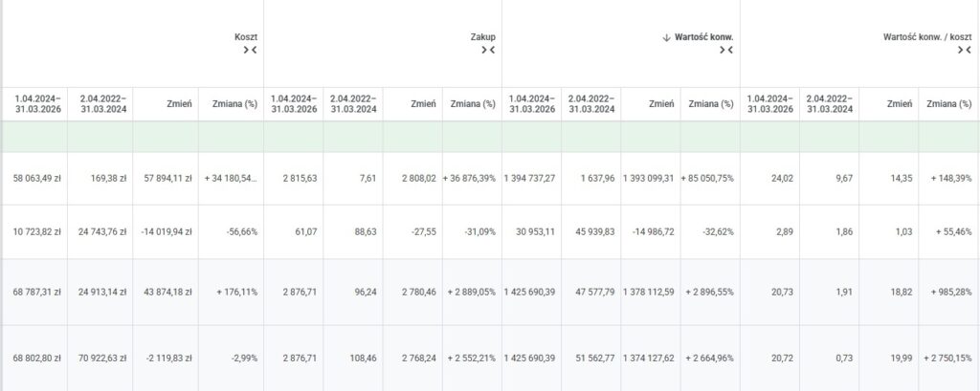
Task: Click Zmień subheader under Wartość konw. / koszt
Action: [x=899, y=103]
